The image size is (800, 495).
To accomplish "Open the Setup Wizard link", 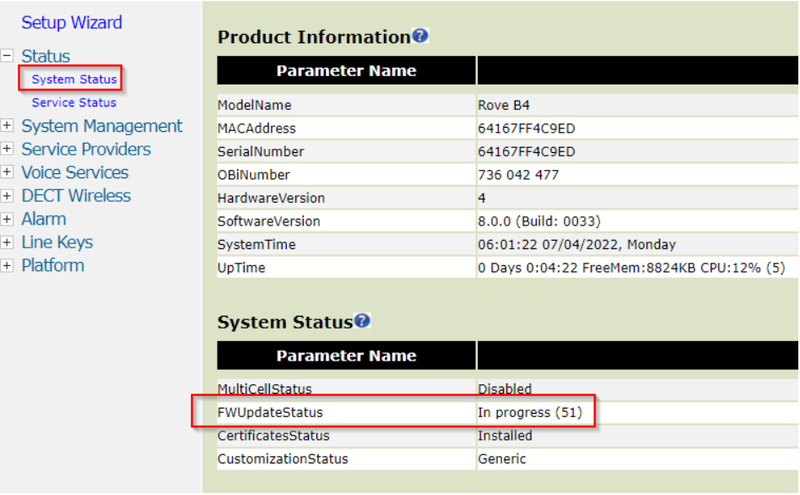I will (x=72, y=22).
